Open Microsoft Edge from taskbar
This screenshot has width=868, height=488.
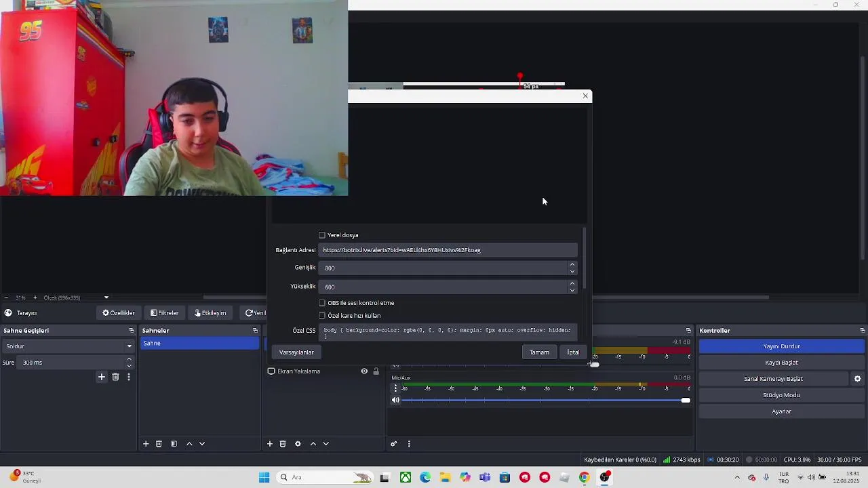click(x=425, y=477)
